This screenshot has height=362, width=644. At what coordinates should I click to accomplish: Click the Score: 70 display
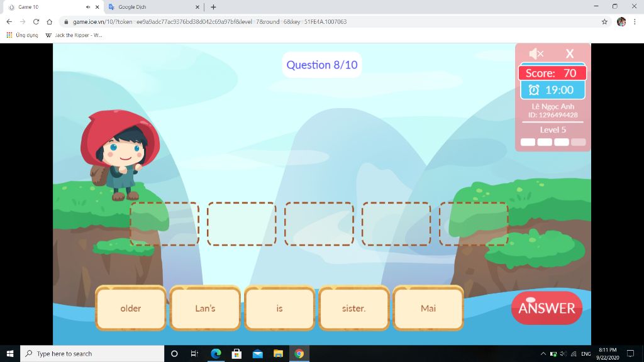click(x=552, y=73)
